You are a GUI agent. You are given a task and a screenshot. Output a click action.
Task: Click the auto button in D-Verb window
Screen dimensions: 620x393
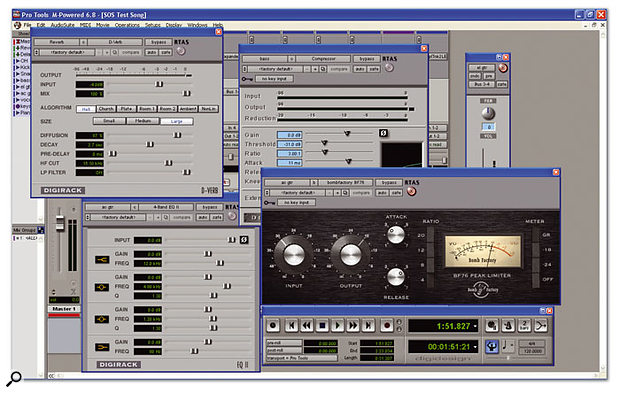(x=151, y=52)
